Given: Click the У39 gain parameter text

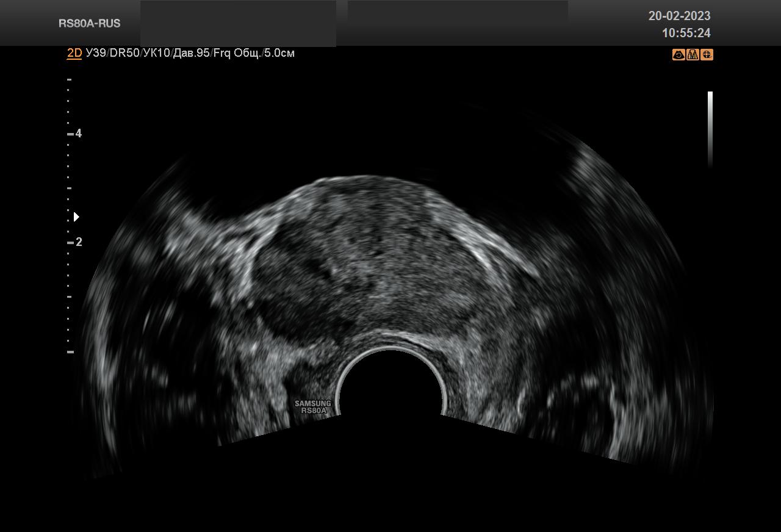Looking at the screenshot, I should point(96,53).
